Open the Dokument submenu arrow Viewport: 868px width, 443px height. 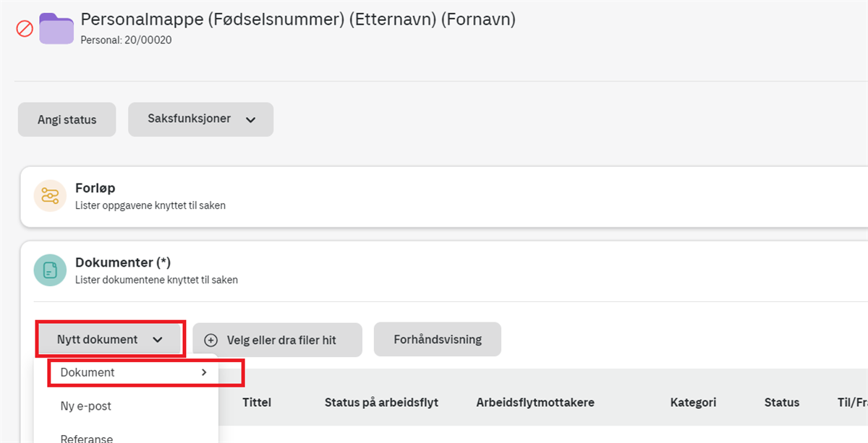point(204,372)
